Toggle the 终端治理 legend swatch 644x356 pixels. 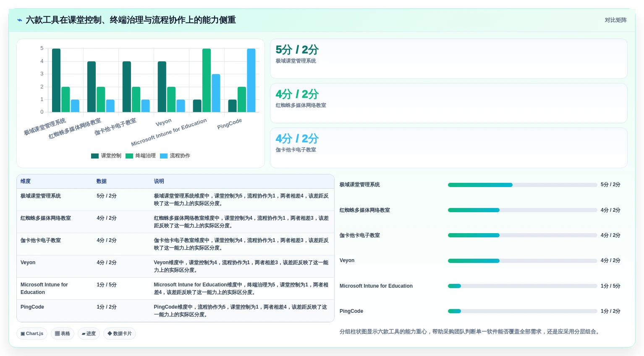pos(129,156)
